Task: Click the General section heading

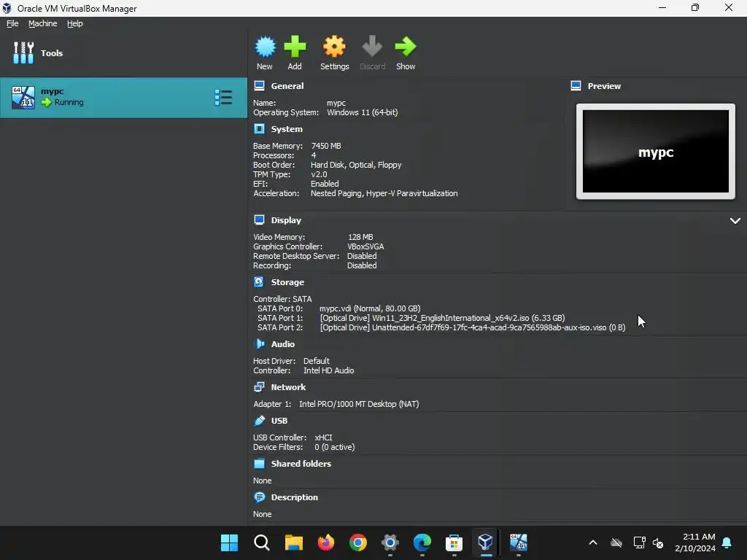Action: 287,86
